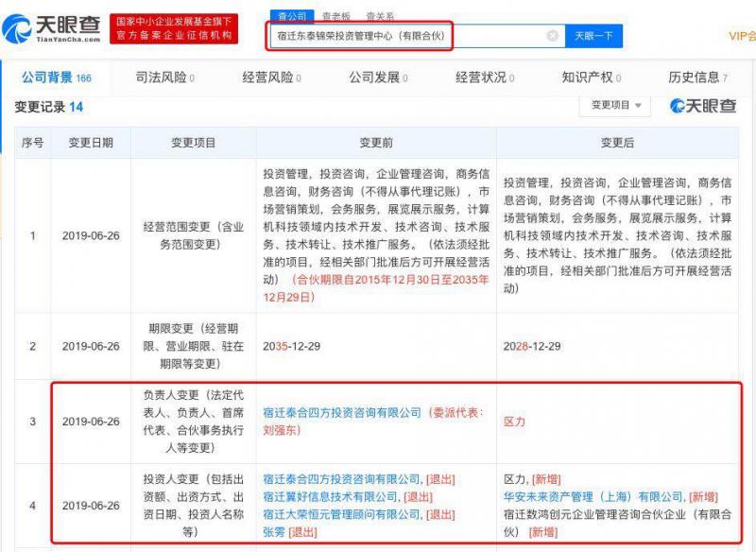This screenshot has height=552, width=756.
Task: Click the 宿迁数鸿创元企业管理咨询合伙企业 entry
Action: 617,523
